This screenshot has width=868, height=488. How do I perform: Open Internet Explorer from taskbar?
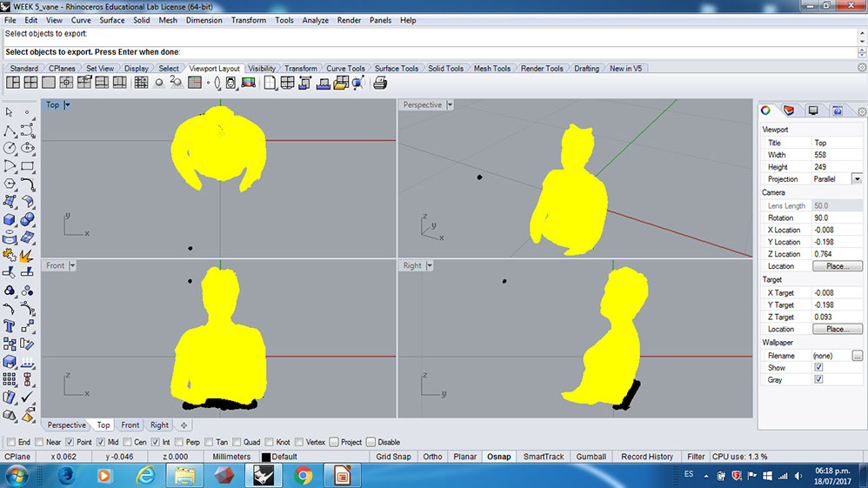pyautogui.click(x=145, y=475)
